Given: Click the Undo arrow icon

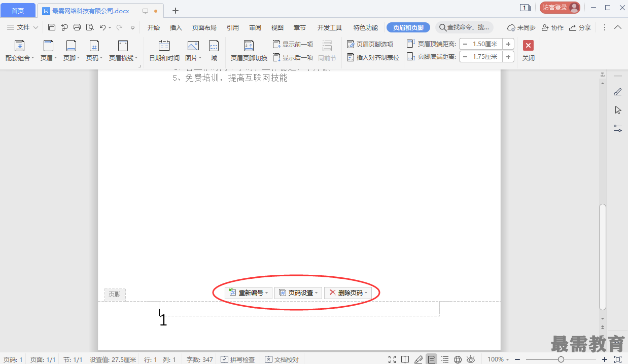Looking at the screenshot, I should click(x=103, y=27).
